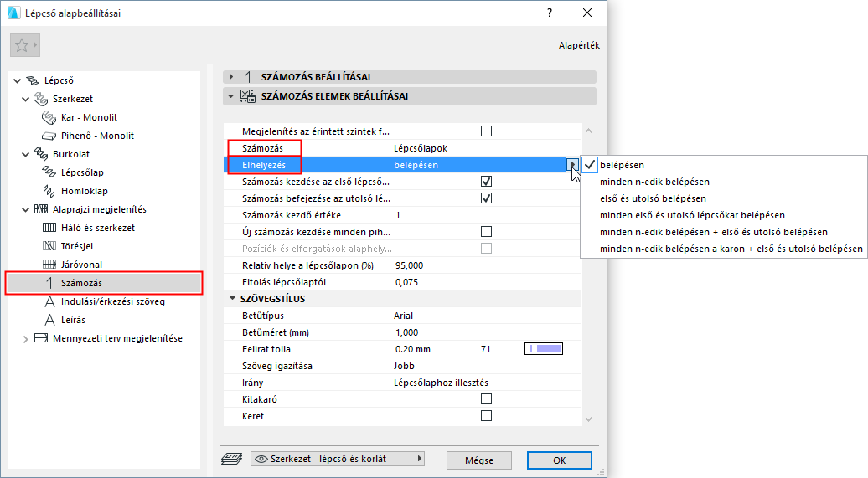Click the Eltolás lépcsőlaptól value 0,075

coord(406,282)
